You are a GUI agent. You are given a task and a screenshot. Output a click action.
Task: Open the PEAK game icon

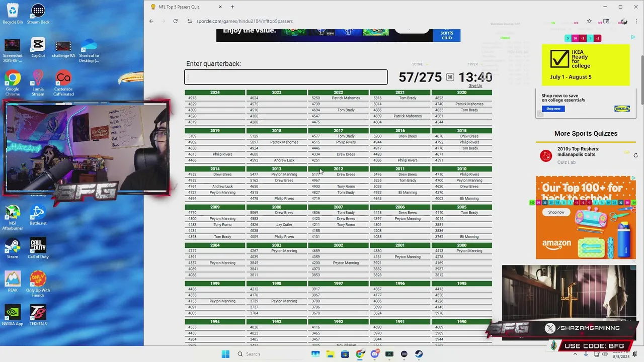click(13, 282)
